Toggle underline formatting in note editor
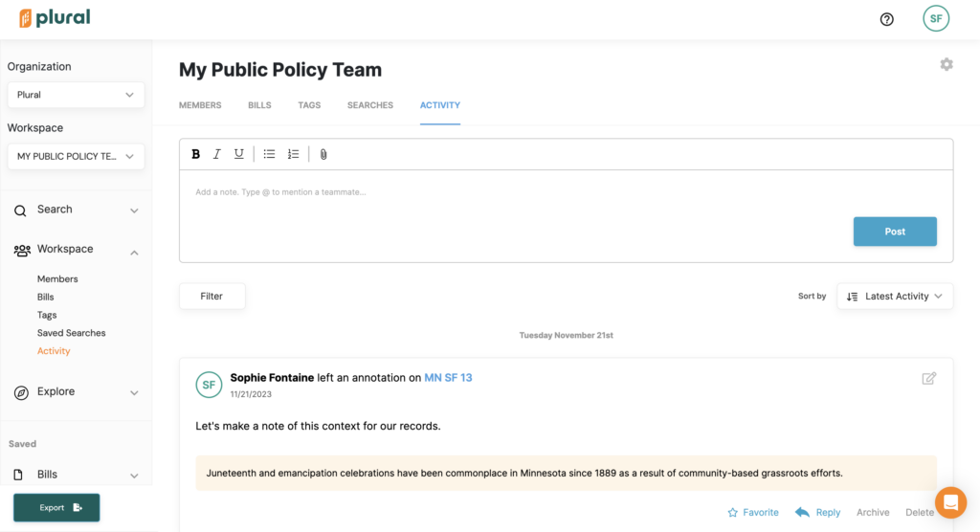This screenshot has height=532, width=980. pos(239,154)
